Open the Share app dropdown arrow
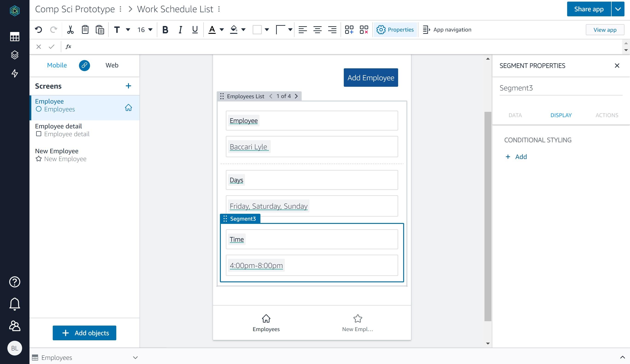 click(x=618, y=9)
